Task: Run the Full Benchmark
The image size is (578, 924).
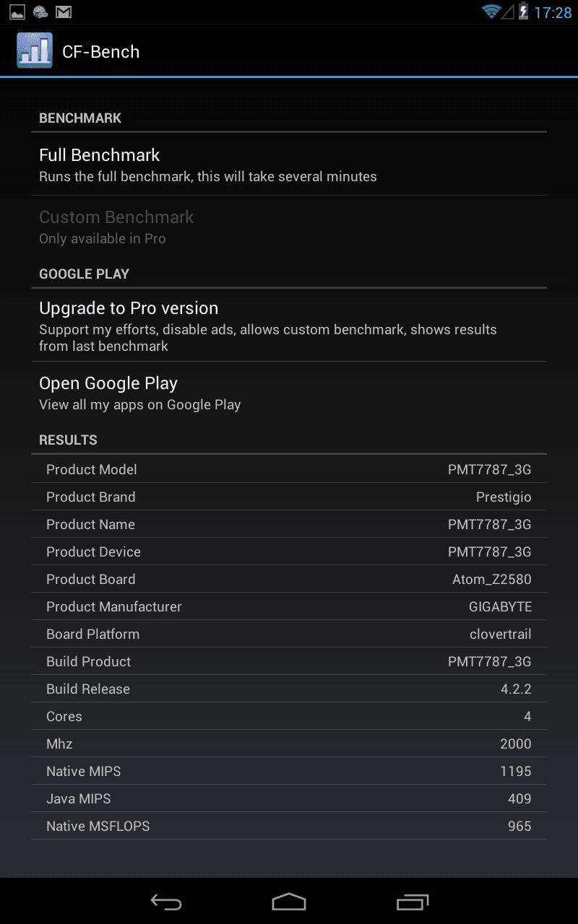Action: click(x=289, y=165)
